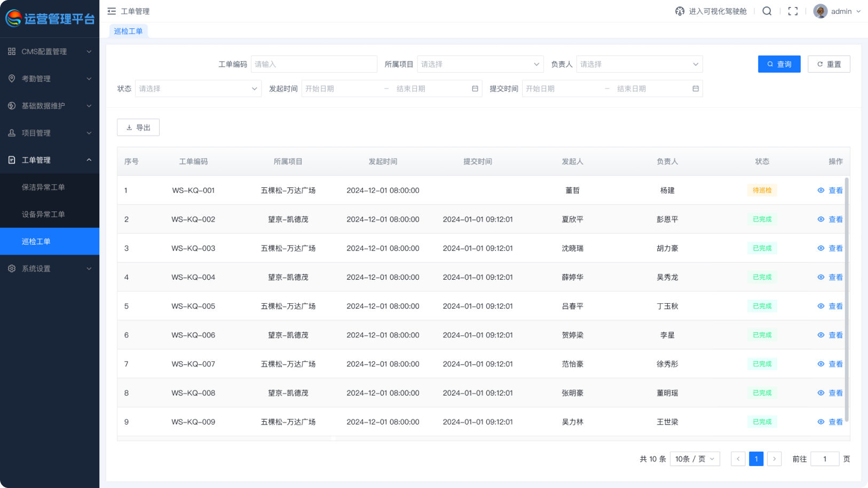Collapse the sidebar via hamburger icon
The image size is (868, 488).
click(x=112, y=11)
